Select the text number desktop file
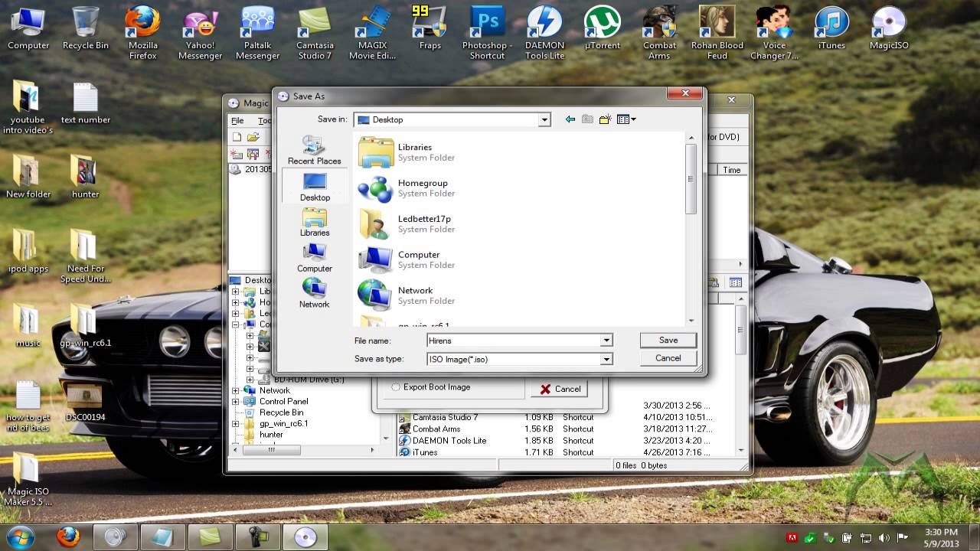The width and height of the screenshot is (980, 551). click(x=86, y=103)
